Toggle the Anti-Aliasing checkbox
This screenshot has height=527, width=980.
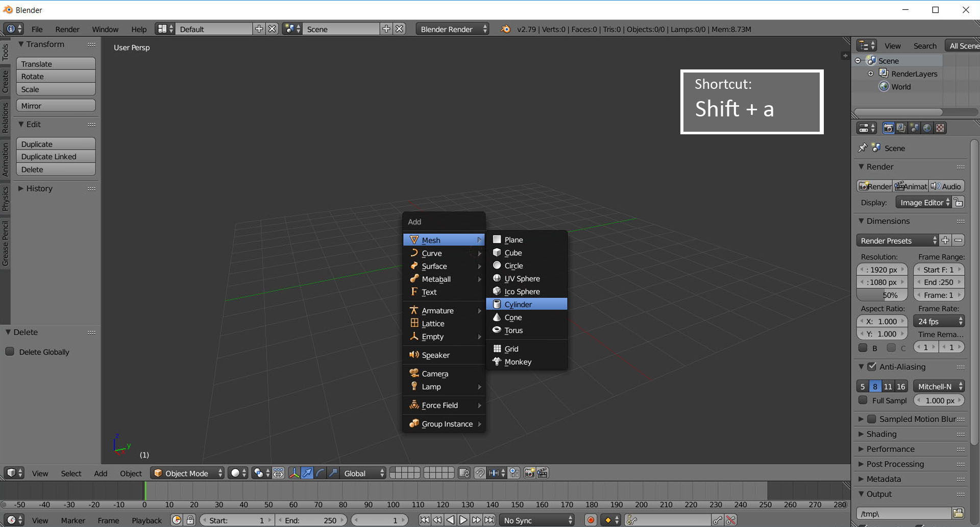point(872,367)
